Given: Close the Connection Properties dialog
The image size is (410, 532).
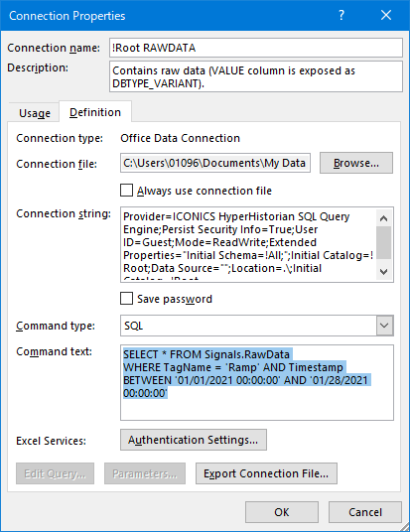Looking at the screenshot, I should [x=386, y=15].
